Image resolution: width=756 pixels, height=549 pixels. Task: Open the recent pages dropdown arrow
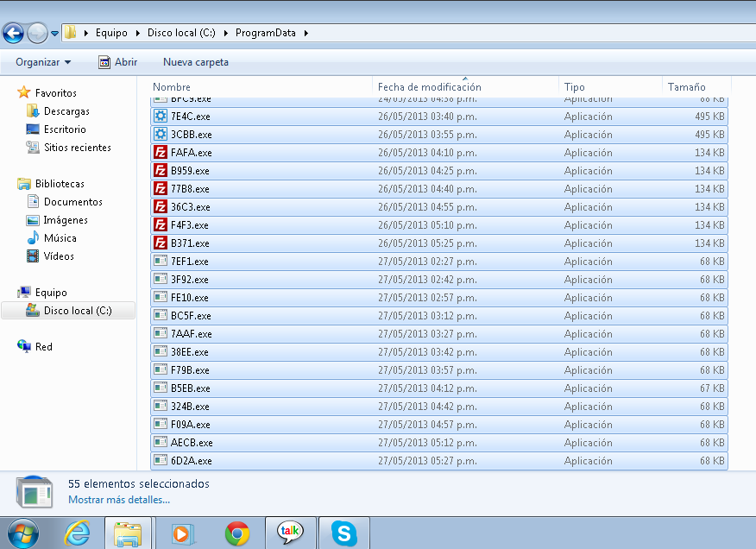click(x=54, y=34)
